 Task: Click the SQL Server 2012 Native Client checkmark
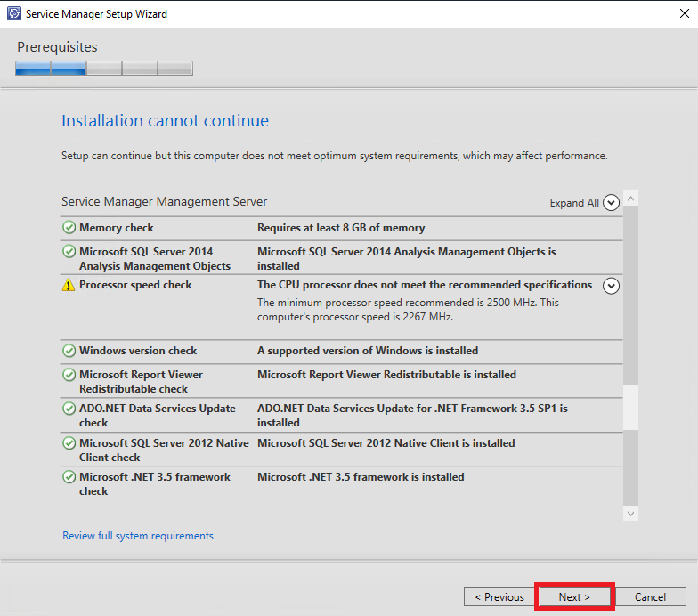pyautogui.click(x=69, y=443)
